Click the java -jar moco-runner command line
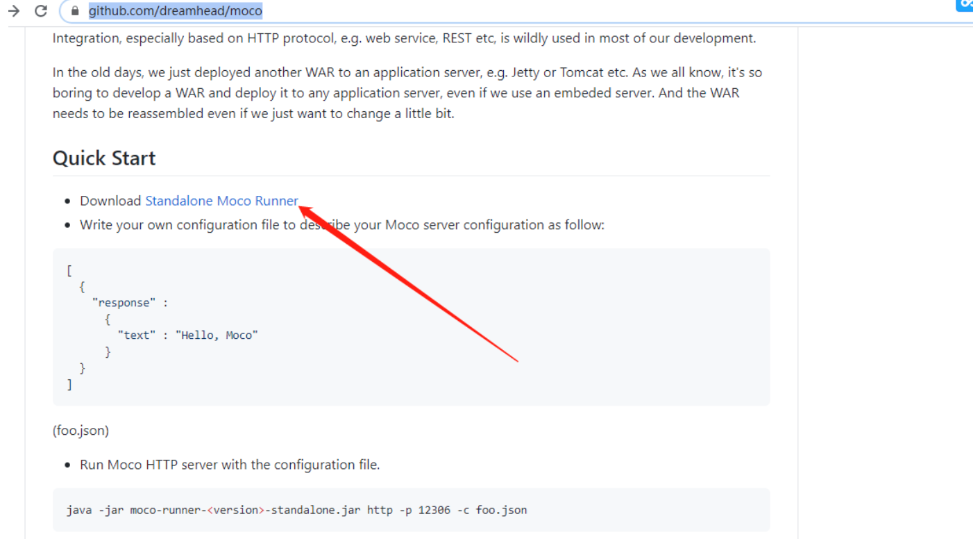This screenshot has width=980, height=539. click(296, 510)
